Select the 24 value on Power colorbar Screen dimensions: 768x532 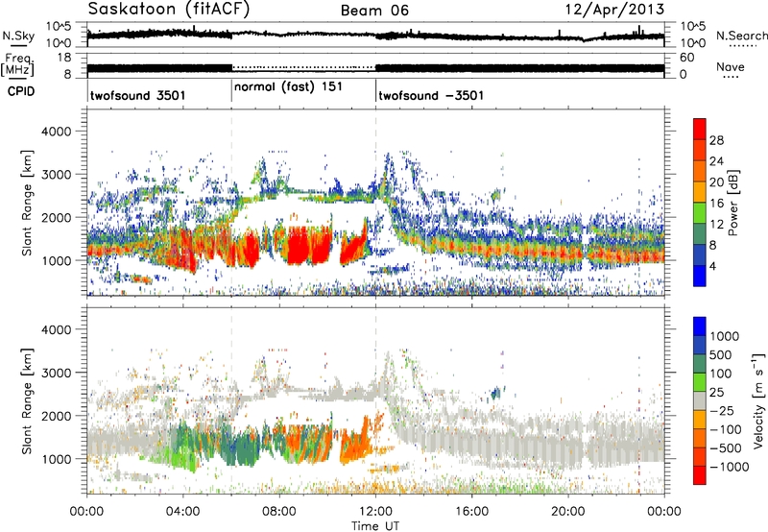(716, 161)
